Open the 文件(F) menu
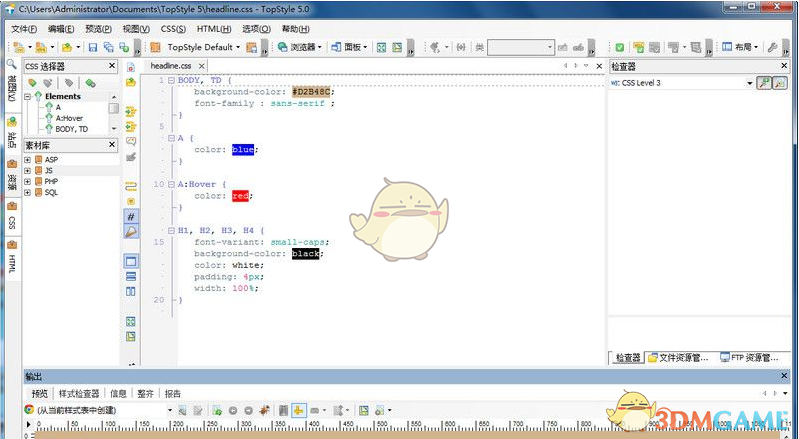 pyautogui.click(x=24, y=29)
